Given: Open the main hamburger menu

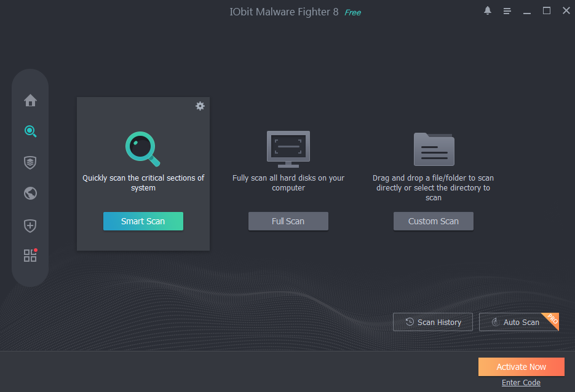Looking at the screenshot, I should coord(507,10).
